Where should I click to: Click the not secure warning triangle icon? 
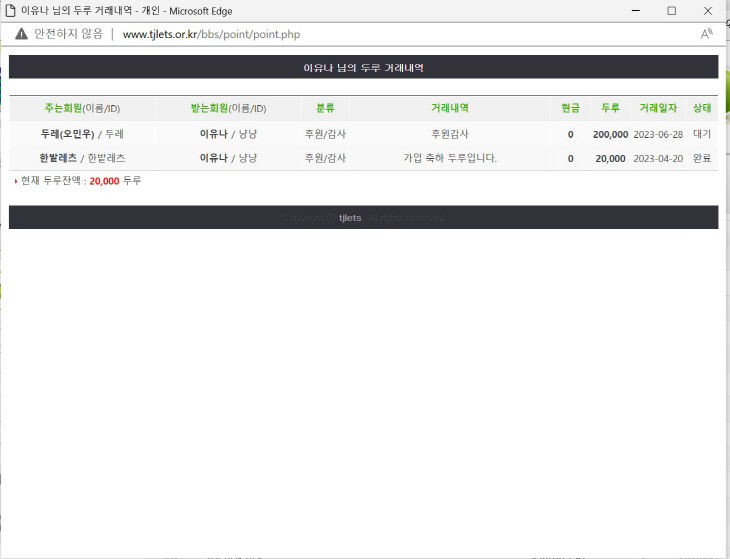tap(21, 34)
